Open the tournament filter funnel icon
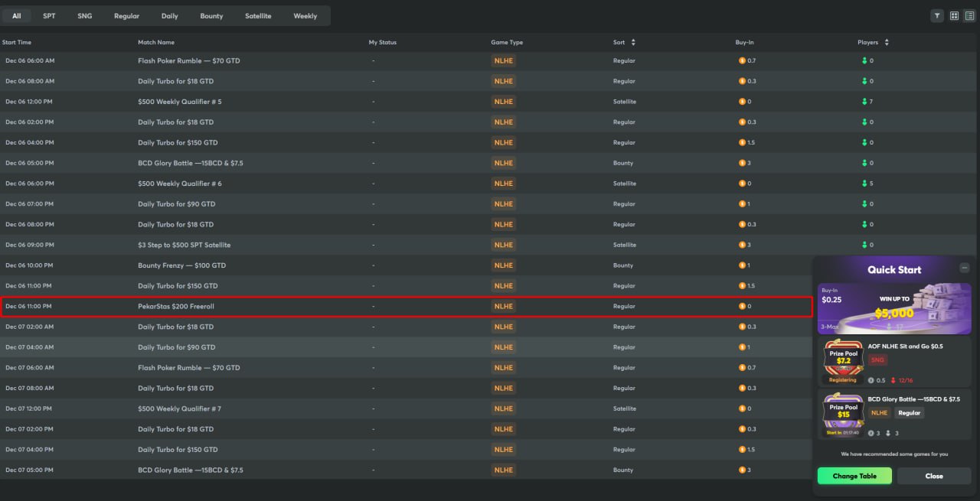980x501 pixels. pyautogui.click(x=937, y=15)
